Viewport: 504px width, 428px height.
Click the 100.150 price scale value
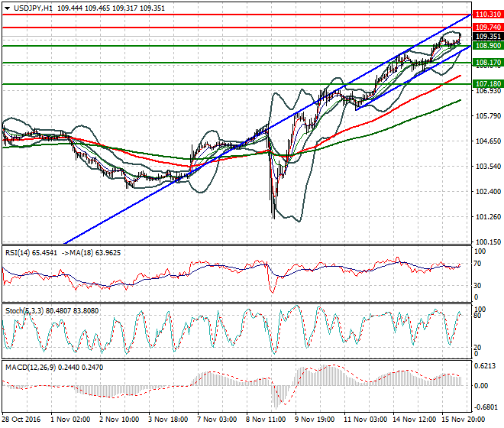(488, 242)
